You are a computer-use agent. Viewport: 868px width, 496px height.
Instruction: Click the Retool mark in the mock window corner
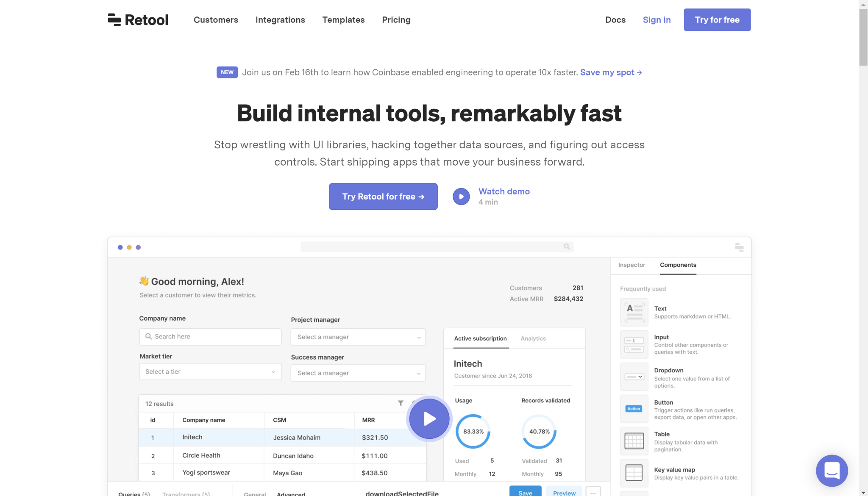pyautogui.click(x=739, y=247)
